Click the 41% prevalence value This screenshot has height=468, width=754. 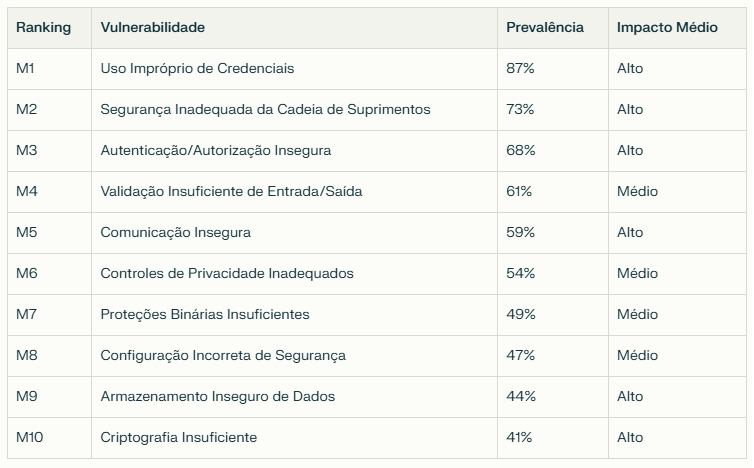[519, 437]
